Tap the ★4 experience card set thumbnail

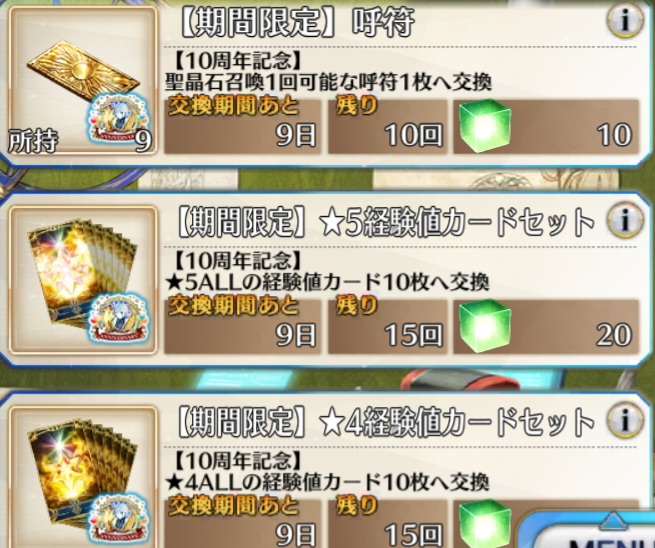click(83, 478)
